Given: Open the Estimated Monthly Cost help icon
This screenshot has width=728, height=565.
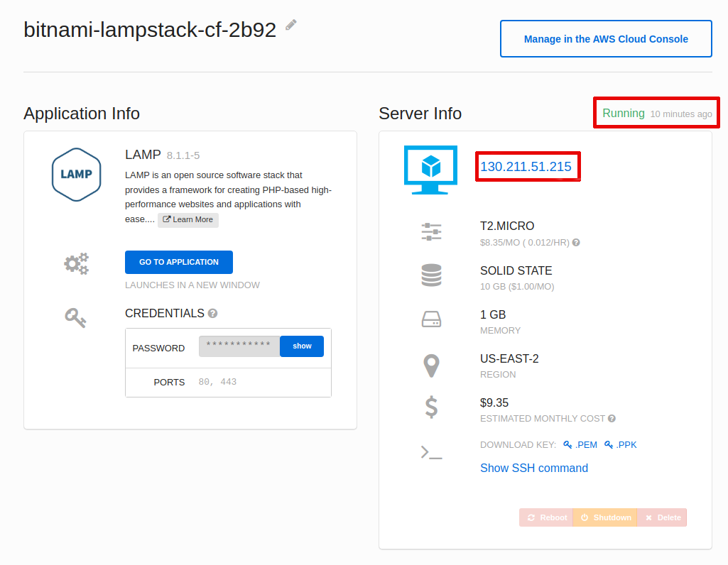Looking at the screenshot, I should pyautogui.click(x=612, y=418).
